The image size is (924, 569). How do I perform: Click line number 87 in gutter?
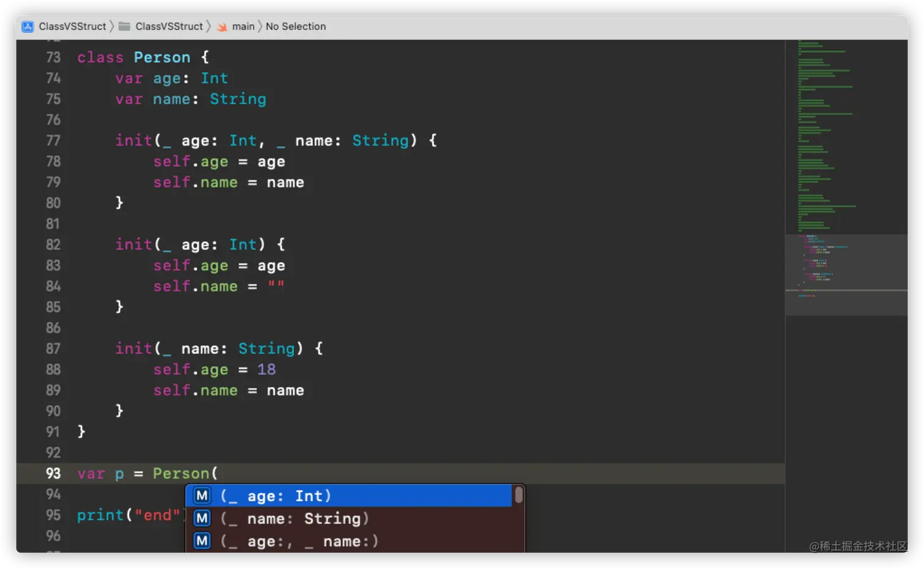53,348
